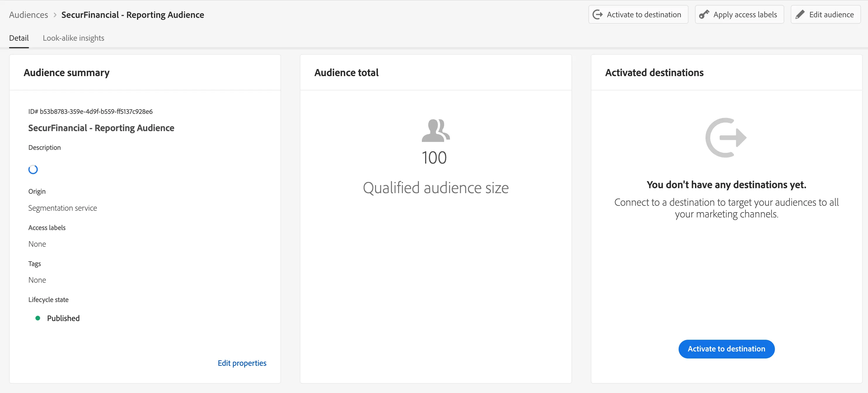868x393 pixels.
Task: Click the None value under Access labels
Action: [37, 244]
